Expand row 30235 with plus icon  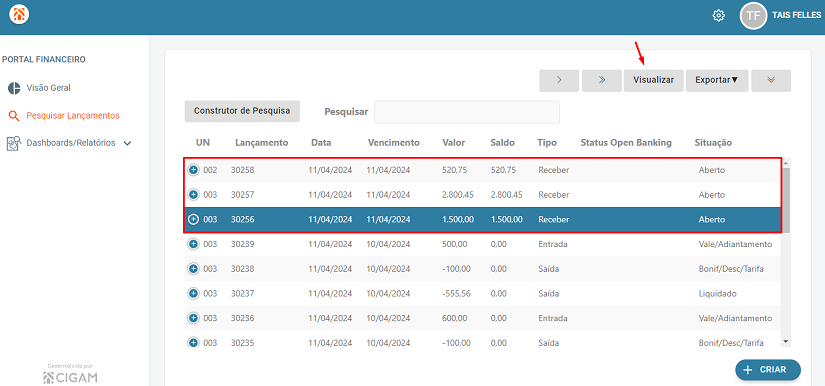pos(193,342)
